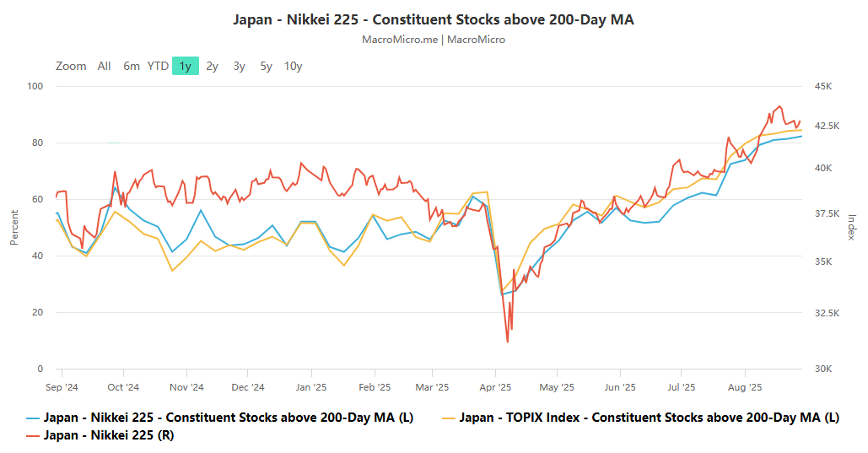The image size is (868, 453).
Task: Click the chart title text
Action: (x=434, y=19)
